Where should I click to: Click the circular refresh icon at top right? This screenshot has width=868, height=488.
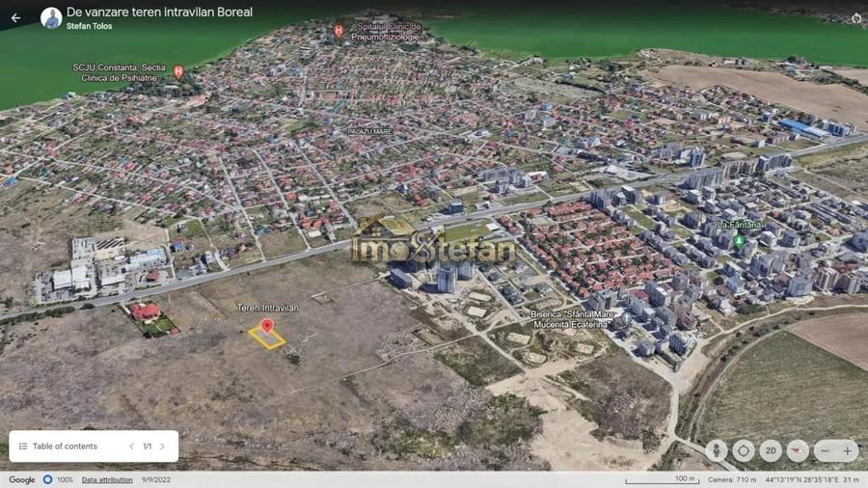856,17
